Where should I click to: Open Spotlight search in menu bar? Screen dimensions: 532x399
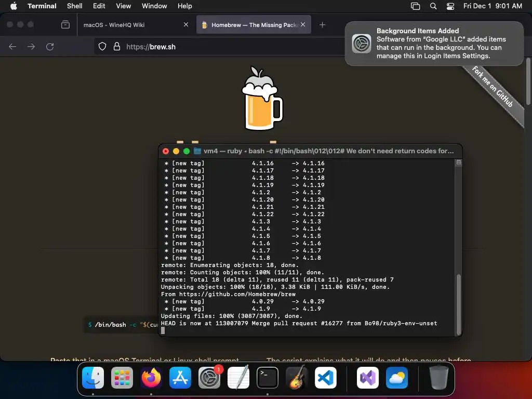pyautogui.click(x=433, y=6)
